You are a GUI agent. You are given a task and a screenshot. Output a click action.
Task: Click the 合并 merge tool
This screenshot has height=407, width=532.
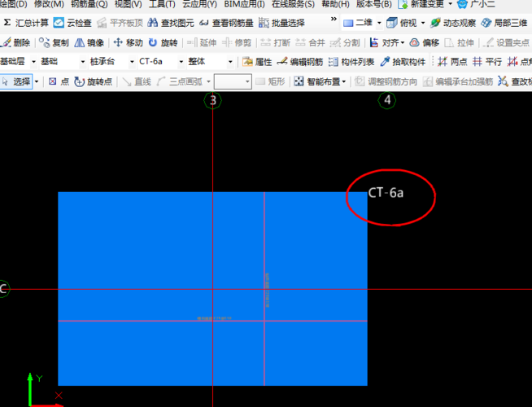(310, 43)
